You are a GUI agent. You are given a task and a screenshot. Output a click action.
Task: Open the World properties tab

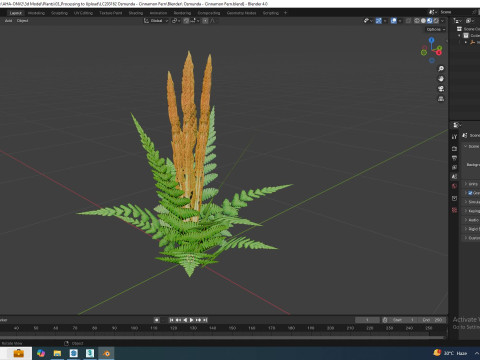click(454, 186)
